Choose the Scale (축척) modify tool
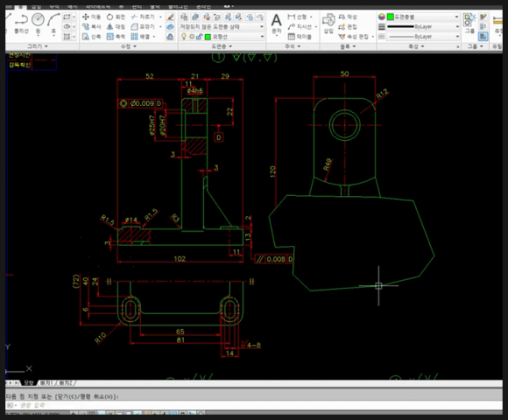This screenshot has height=420, width=508. pos(116,37)
